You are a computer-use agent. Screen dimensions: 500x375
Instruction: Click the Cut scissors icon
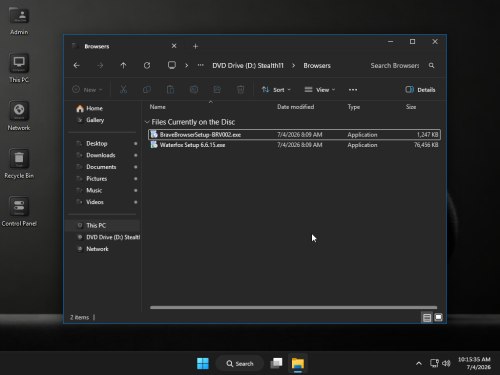[123, 89]
